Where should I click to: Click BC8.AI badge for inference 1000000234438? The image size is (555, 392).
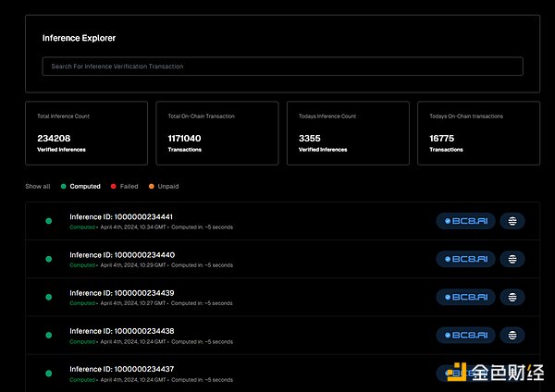click(x=466, y=335)
